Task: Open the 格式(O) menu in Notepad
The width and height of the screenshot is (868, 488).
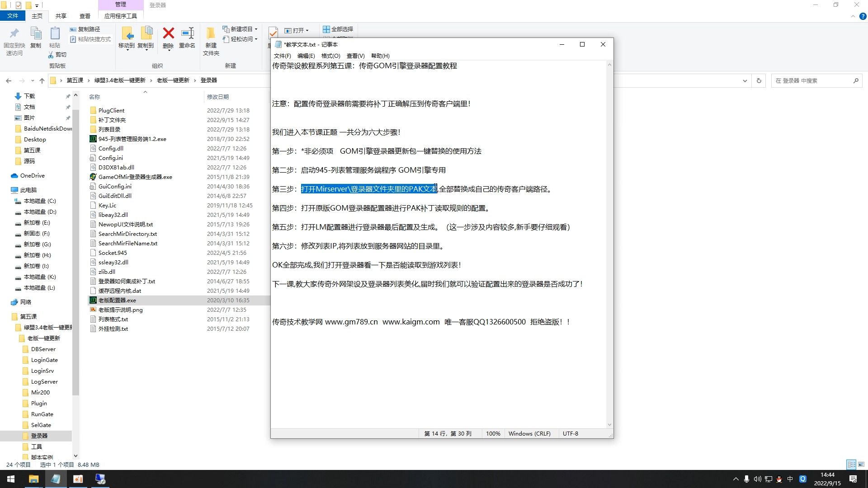Action: point(330,56)
